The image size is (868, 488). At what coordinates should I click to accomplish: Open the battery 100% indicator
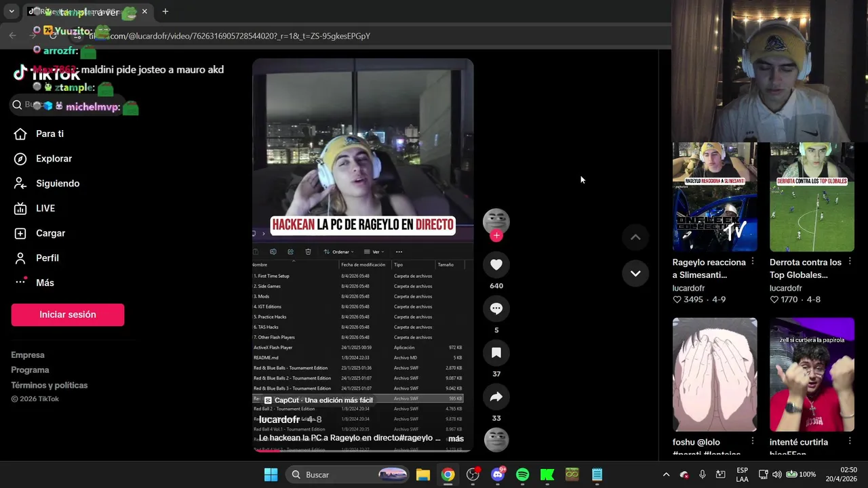[801, 474]
